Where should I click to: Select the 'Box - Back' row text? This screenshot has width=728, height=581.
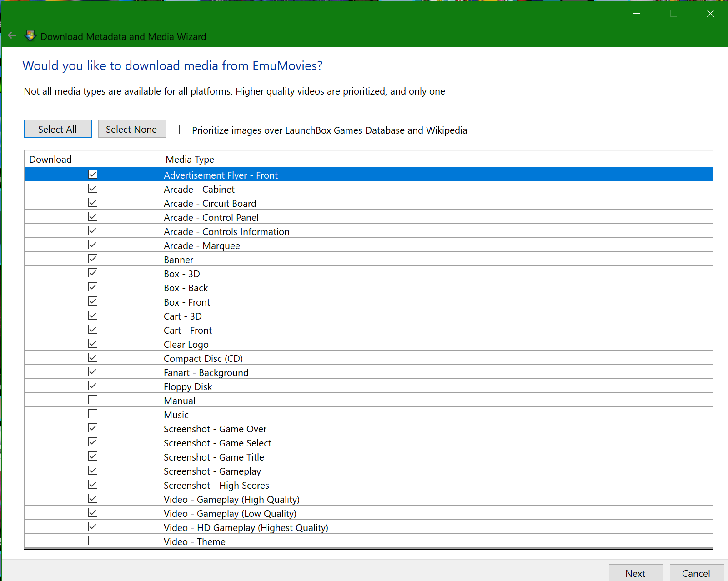coord(186,288)
